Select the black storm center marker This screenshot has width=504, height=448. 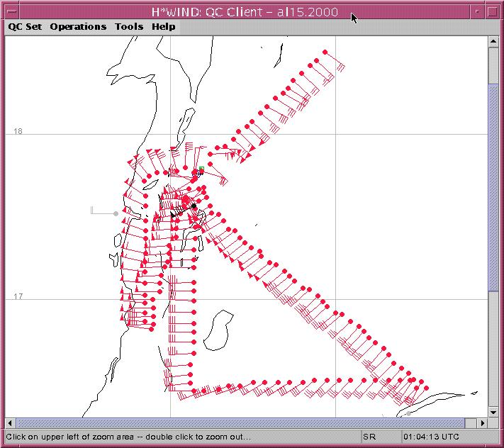coord(194,206)
